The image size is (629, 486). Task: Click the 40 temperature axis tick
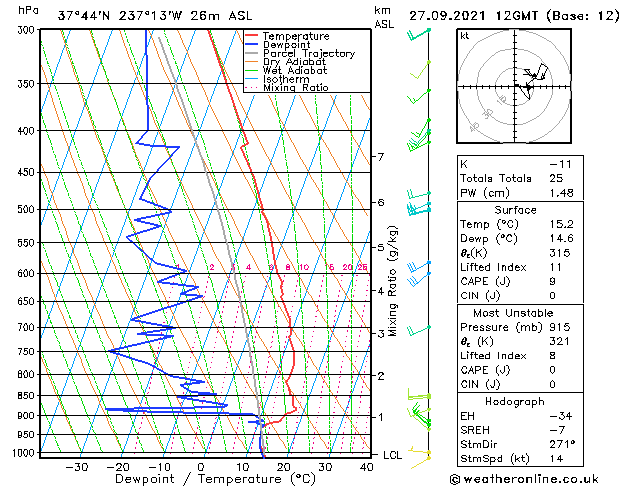tap(366, 467)
